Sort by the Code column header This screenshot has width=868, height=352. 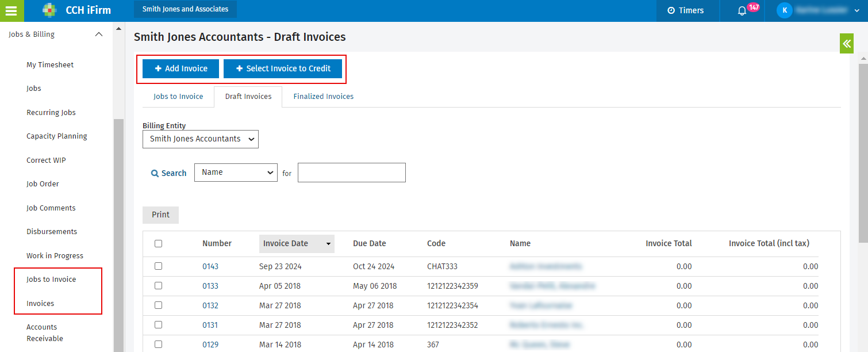tap(436, 244)
